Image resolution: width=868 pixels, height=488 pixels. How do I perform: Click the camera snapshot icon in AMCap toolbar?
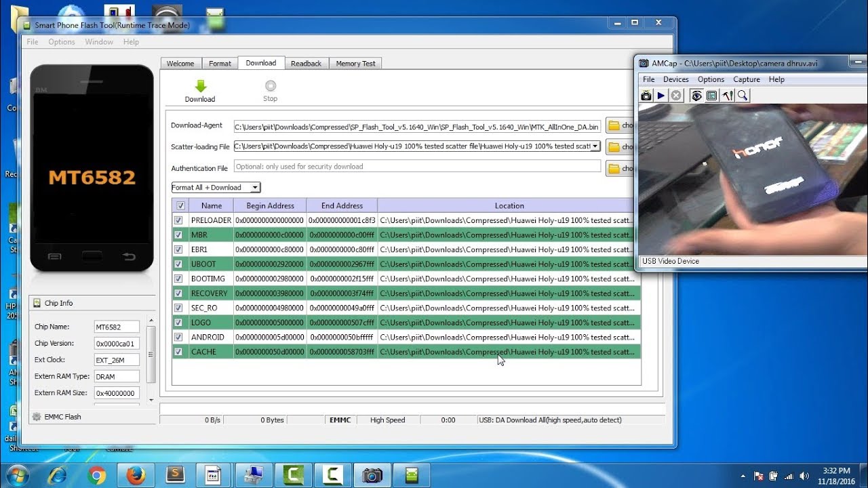[x=646, y=96]
